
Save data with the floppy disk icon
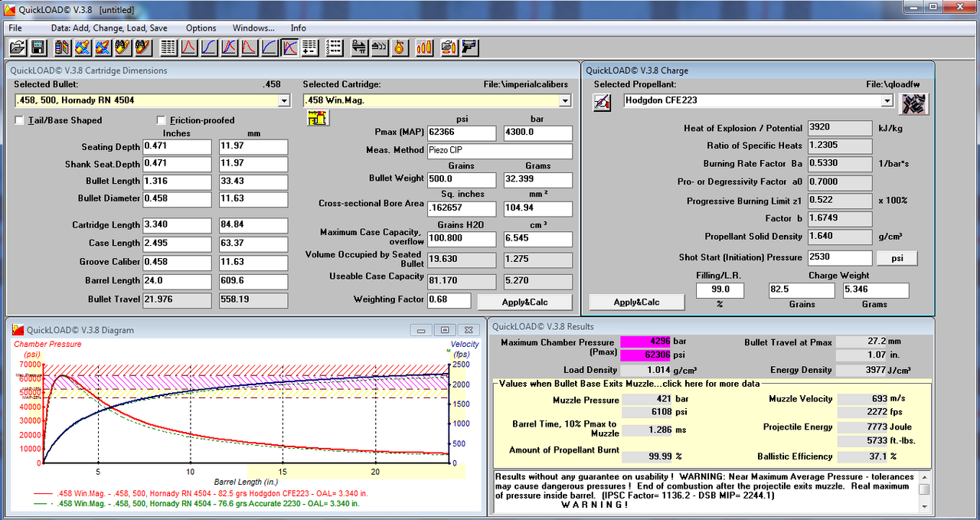point(38,47)
